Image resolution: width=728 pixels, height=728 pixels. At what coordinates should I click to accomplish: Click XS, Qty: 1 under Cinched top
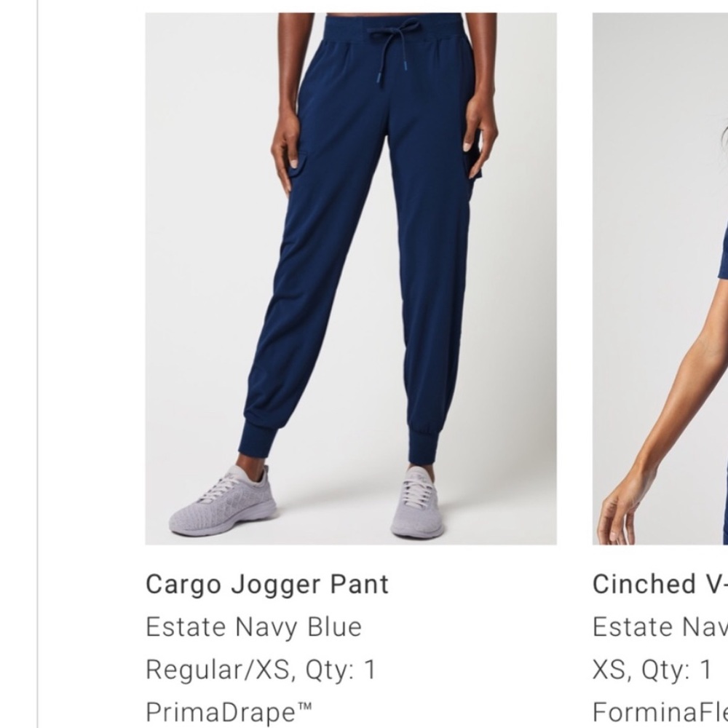(x=652, y=670)
